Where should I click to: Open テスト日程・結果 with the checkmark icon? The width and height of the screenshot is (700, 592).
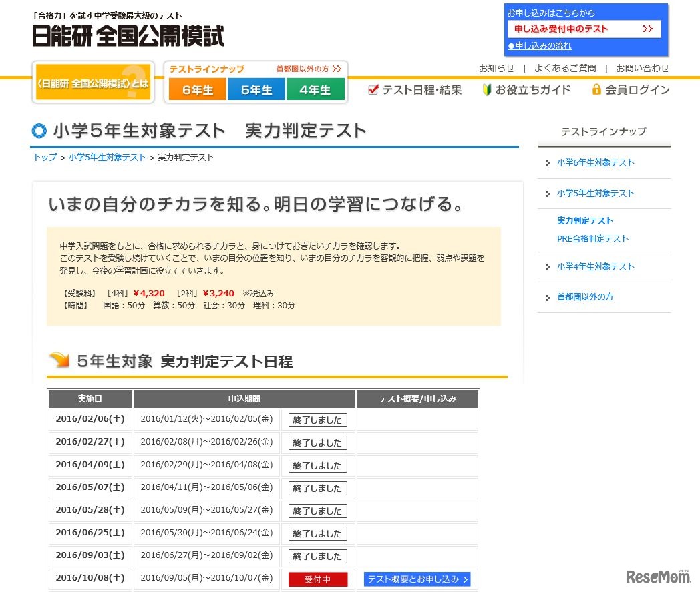click(x=415, y=90)
